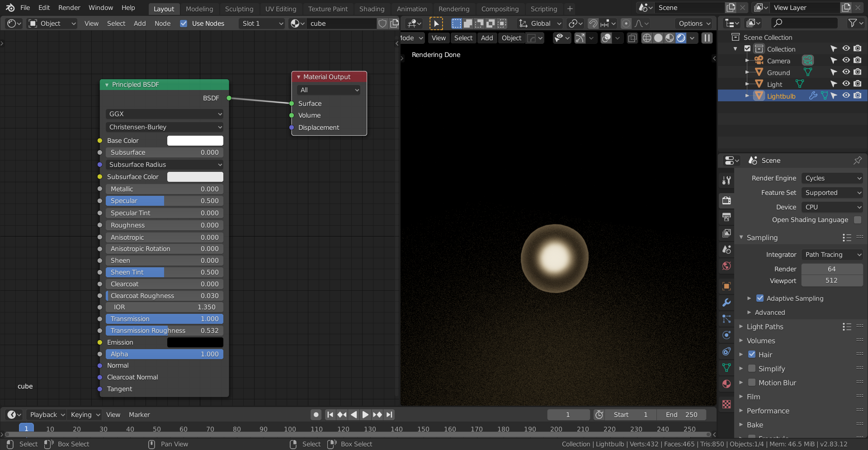Expand the Light Paths panel
Viewport: 868px width, 450px height.
(x=764, y=327)
